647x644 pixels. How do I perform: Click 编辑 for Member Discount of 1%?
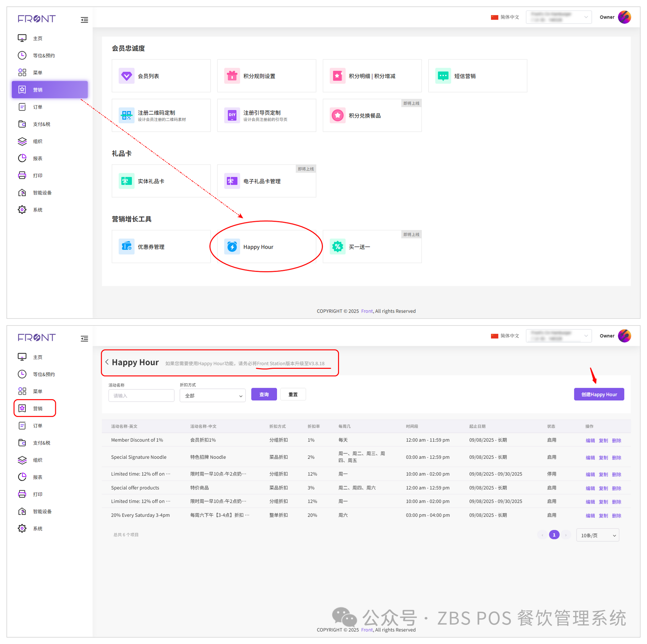click(590, 440)
